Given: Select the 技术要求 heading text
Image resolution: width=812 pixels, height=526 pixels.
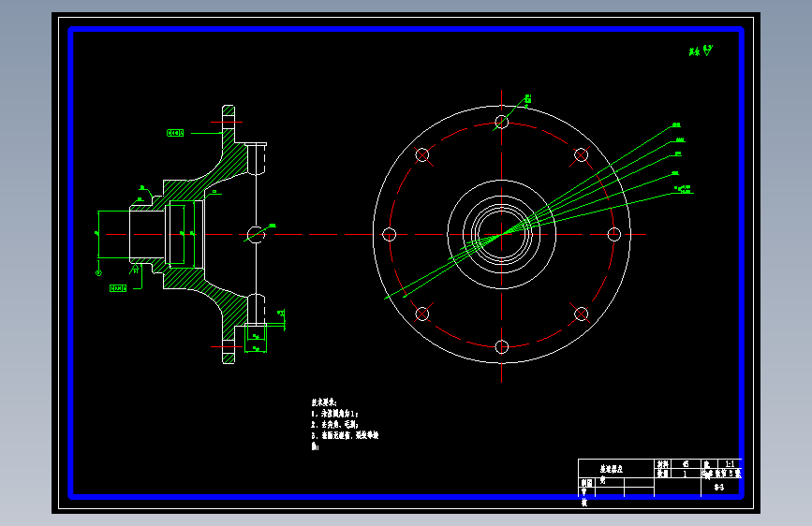Looking at the screenshot, I should [324, 402].
